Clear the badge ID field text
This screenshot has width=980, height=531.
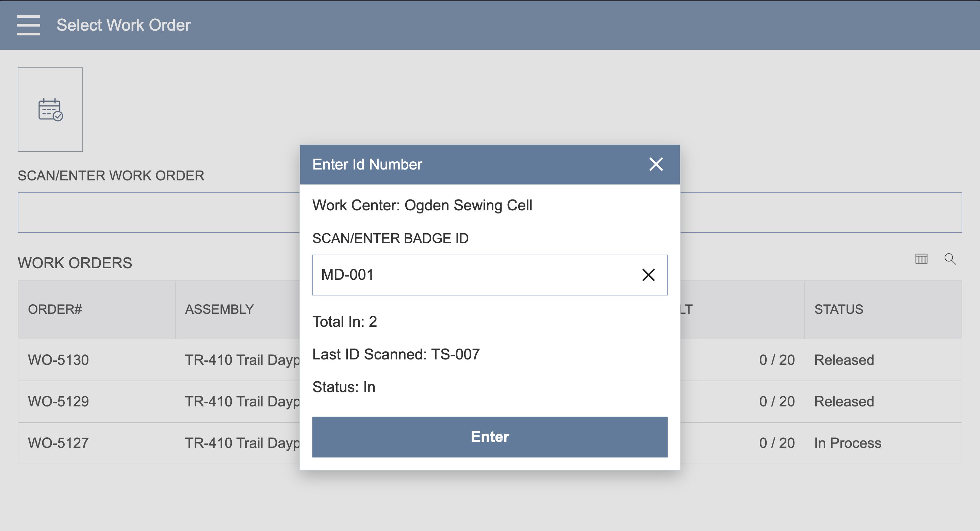(x=648, y=275)
